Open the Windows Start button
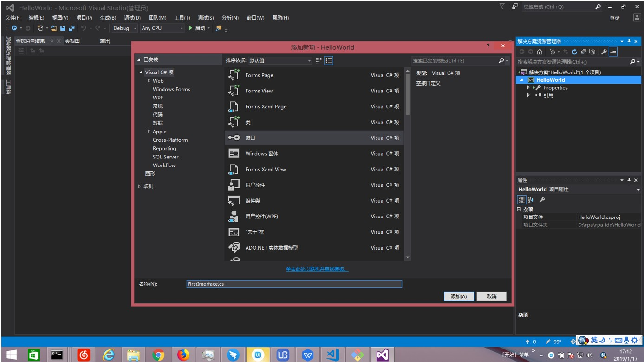Screen dimensions: 644x362 pos(11,355)
